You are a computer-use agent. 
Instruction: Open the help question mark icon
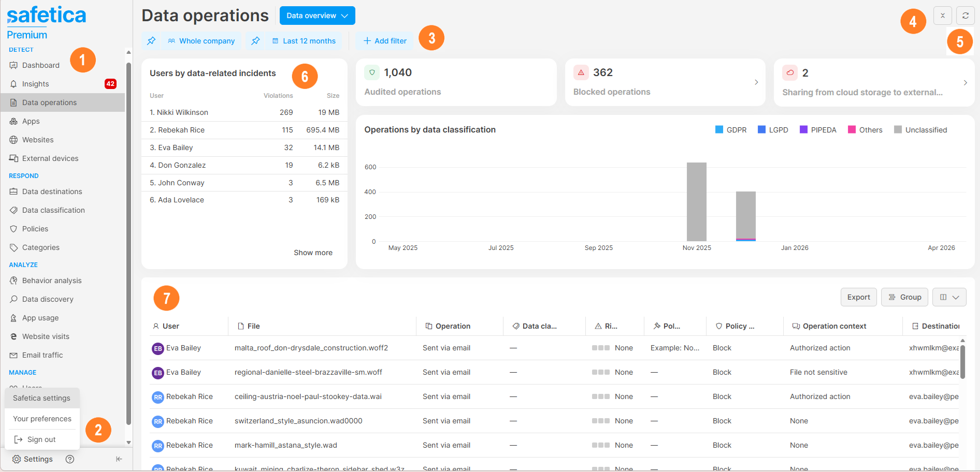point(70,459)
